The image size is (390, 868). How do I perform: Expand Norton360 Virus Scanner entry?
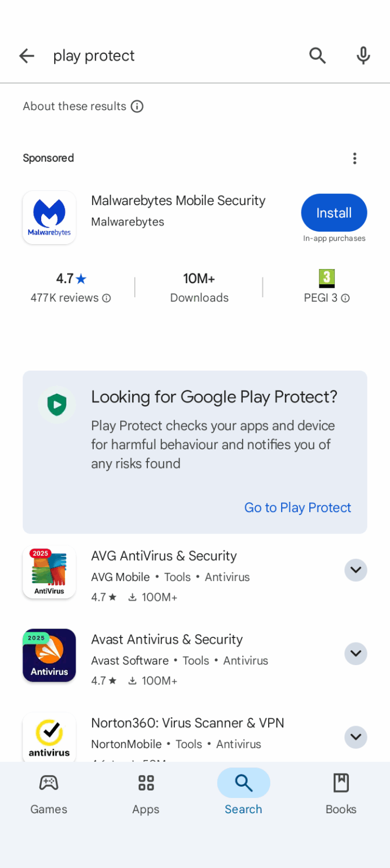click(x=356, y=737)
